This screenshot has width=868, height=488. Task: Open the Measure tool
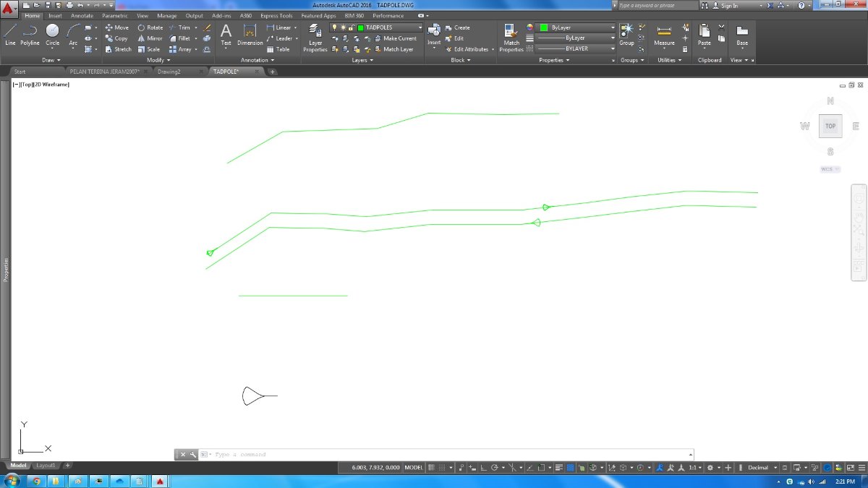pos(664,34)
